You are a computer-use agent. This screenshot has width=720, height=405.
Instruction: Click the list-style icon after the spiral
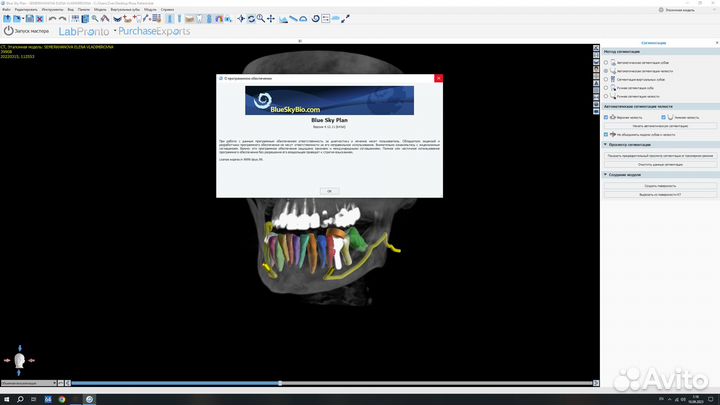point(326,19)
